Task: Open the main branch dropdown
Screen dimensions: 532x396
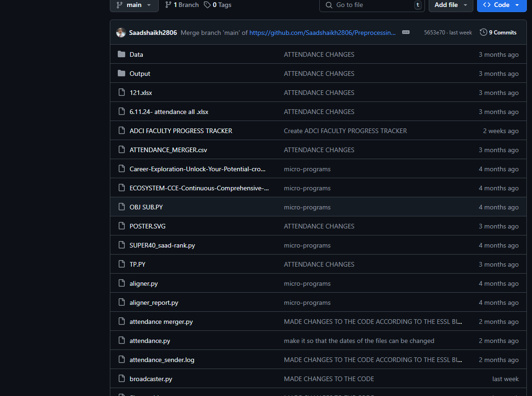Action: click(x=134, y=5)
